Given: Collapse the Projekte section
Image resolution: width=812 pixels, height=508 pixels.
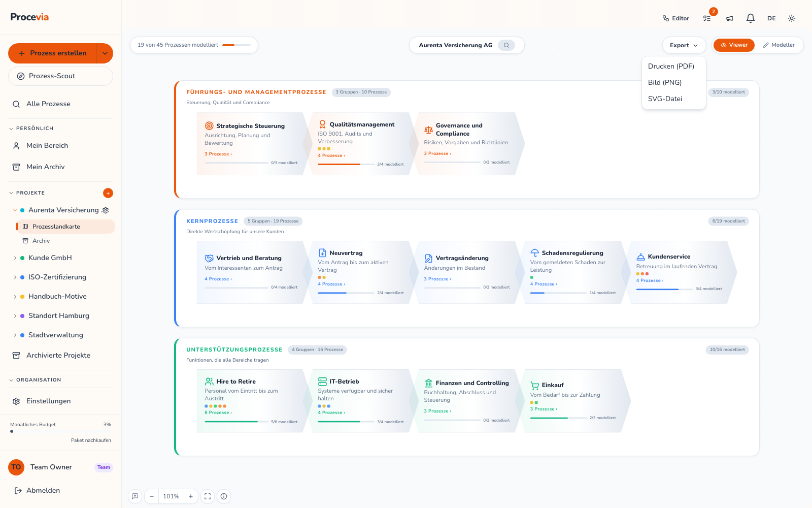Looking at the screenshot, I should (x=11, y=193).
